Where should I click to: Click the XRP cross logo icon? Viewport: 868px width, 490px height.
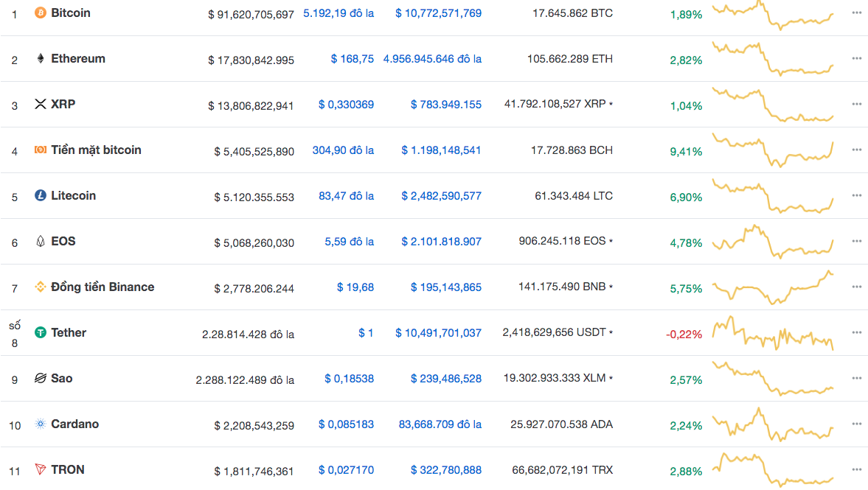41,104
